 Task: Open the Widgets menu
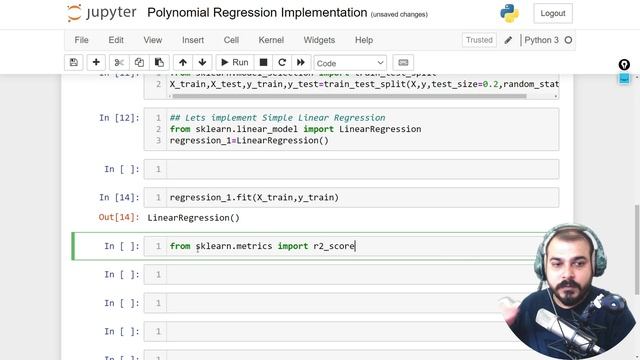click(x=319, y=40)
